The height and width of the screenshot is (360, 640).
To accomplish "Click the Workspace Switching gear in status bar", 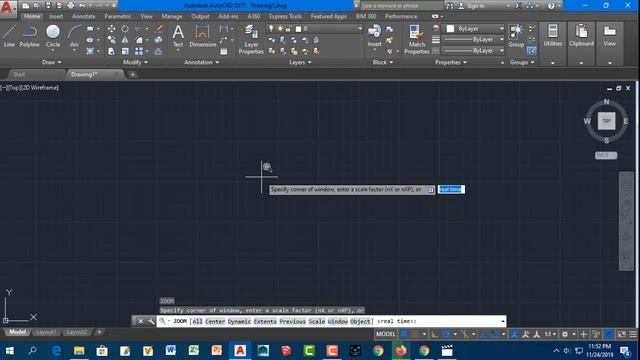I will coord(565,334).
